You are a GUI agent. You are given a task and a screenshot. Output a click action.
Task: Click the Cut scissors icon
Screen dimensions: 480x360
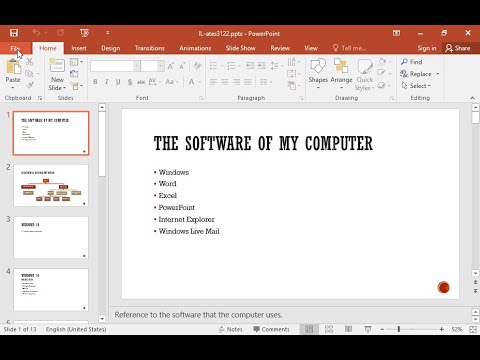(x=30, y=61)
